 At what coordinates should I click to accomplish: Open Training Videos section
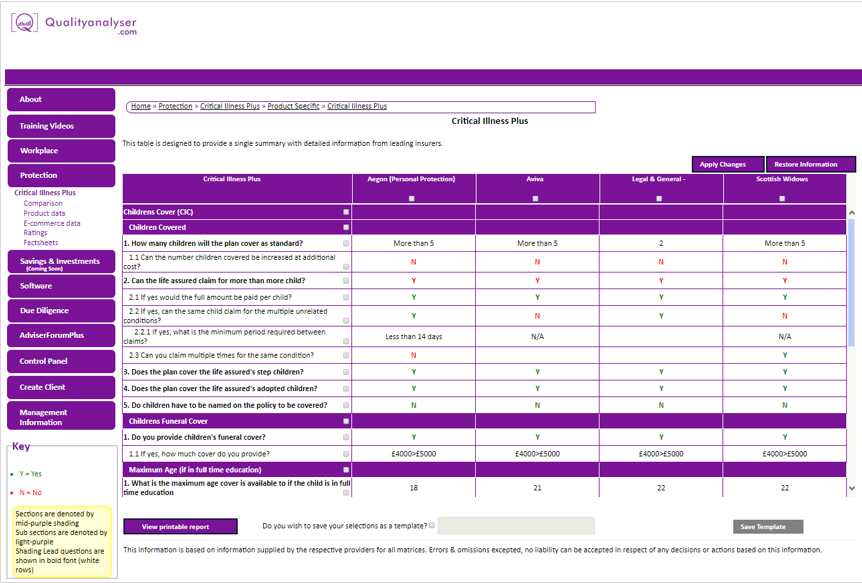61,126
